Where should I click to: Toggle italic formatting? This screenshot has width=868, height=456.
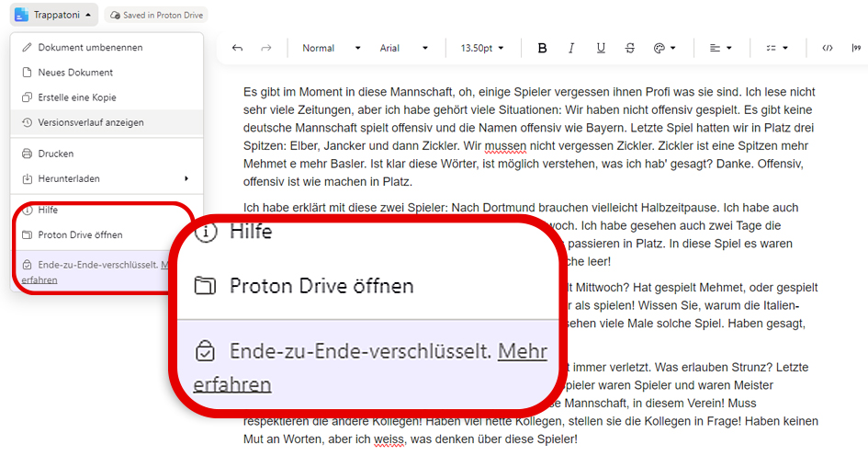click(571, 48)
